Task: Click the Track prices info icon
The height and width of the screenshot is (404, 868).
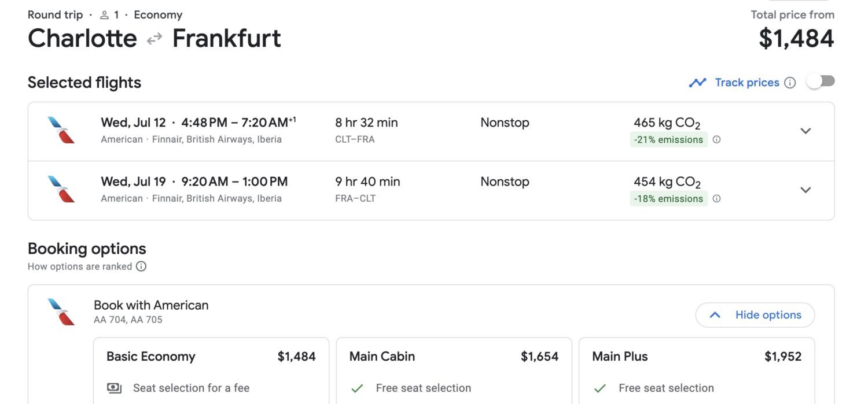Action: coord(790,83)
